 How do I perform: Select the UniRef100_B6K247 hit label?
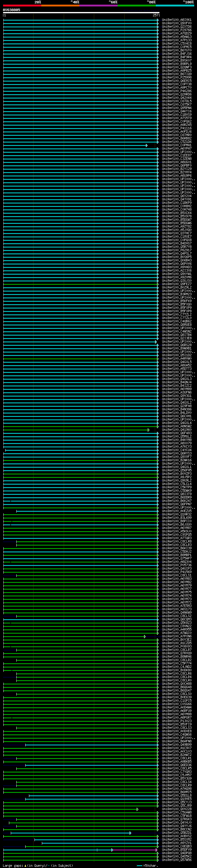point(176,501)
